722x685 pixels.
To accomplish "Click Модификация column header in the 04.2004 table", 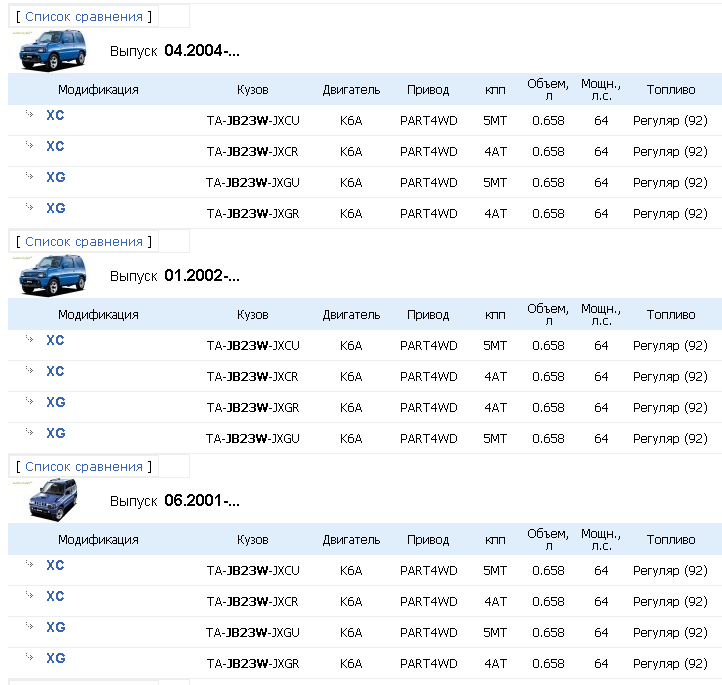I will coord(98,90).
